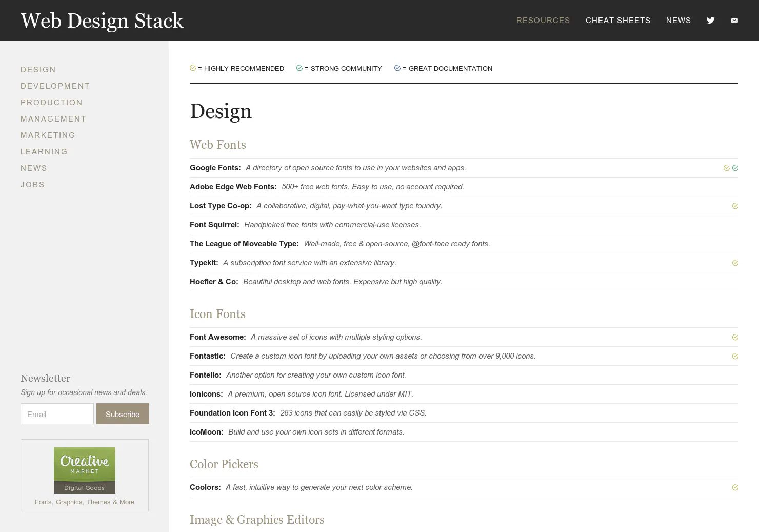The height and width of the screenshot is (532, 759).
Task: Open the Twitter icon in header
Action: pyautogui.click(x=710, y=21)
